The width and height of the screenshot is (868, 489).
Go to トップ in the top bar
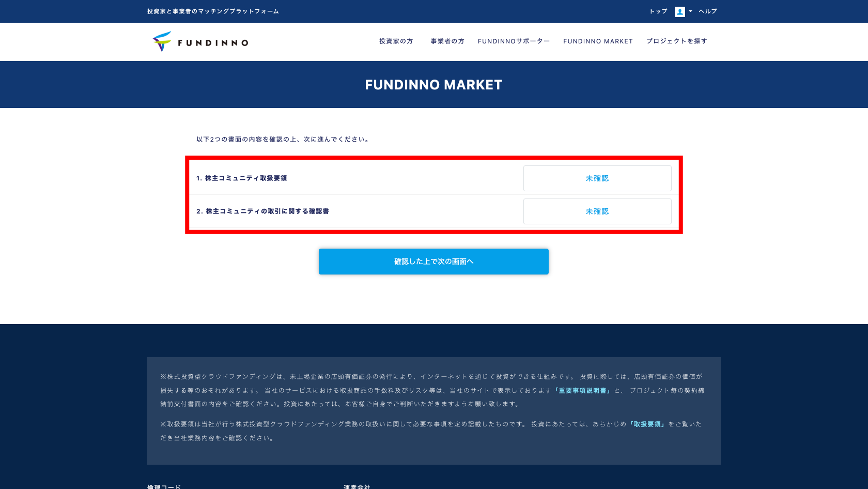coord(658,11)
